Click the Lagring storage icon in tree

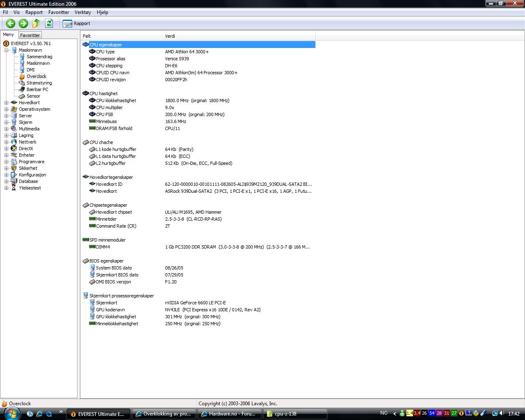pyautogui.click(x=14, y=135)
